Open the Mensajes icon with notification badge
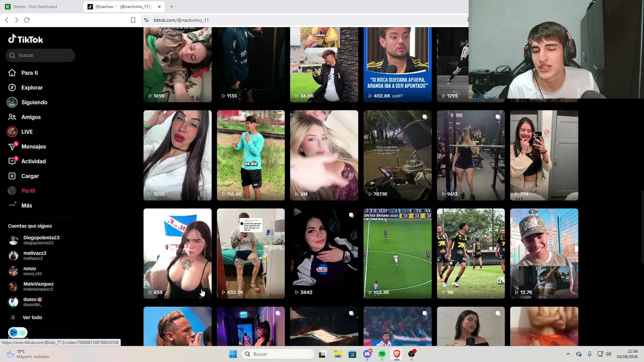The width and height of the screenshot is (644, 362). pos(13,146)
